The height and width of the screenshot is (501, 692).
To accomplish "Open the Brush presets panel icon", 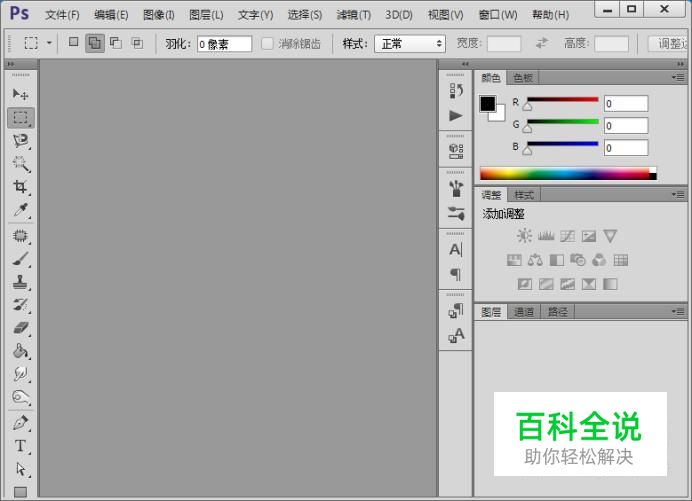I will coord(455,188).
